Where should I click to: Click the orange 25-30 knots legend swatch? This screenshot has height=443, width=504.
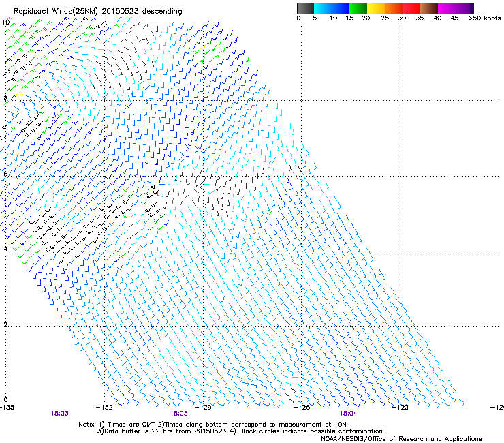pos(394,8)
